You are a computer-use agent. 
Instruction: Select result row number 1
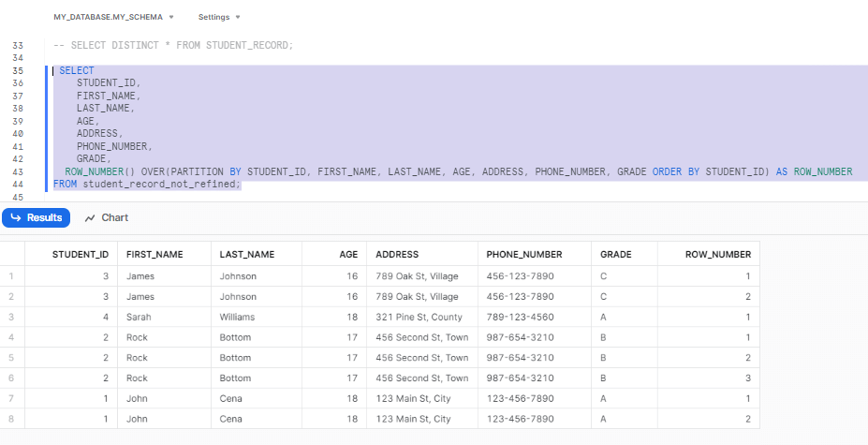click(11, 276)
